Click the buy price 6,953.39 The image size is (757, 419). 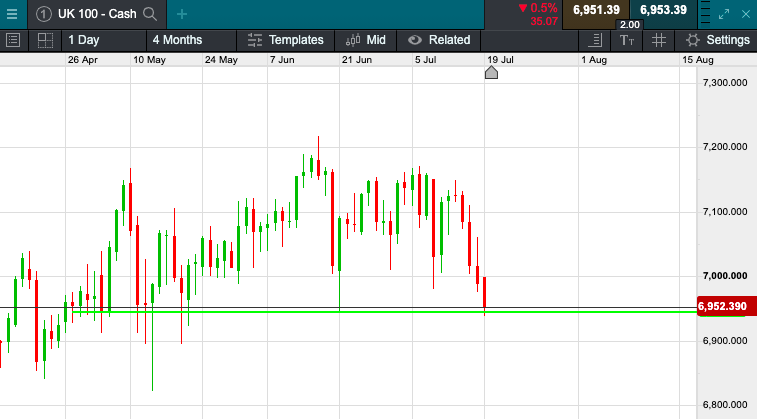663,10
